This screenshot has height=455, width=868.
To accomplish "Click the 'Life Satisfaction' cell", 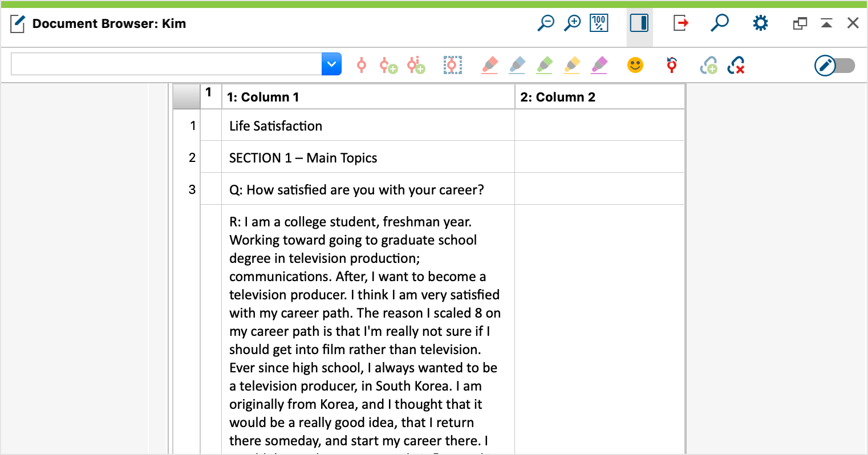I will tap(368, 125).
